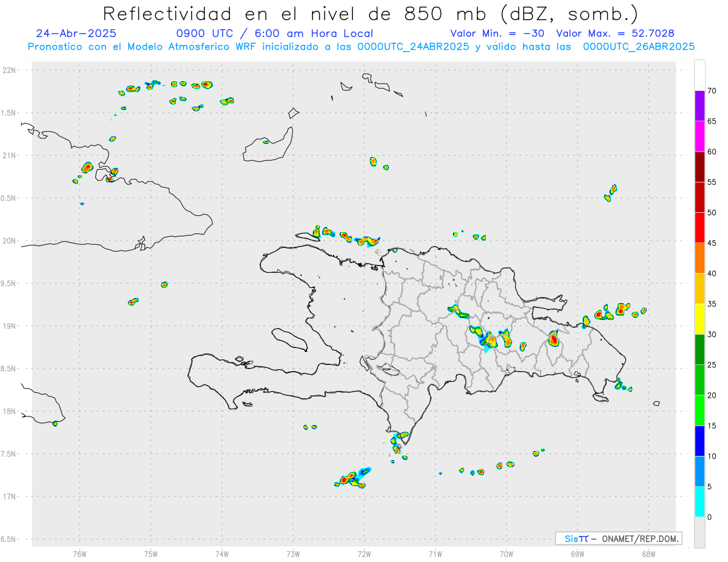The width and height of the screenshot is (728, 562).
Task: Click the longitude label '76W'
Action: (x=79, y=554)
